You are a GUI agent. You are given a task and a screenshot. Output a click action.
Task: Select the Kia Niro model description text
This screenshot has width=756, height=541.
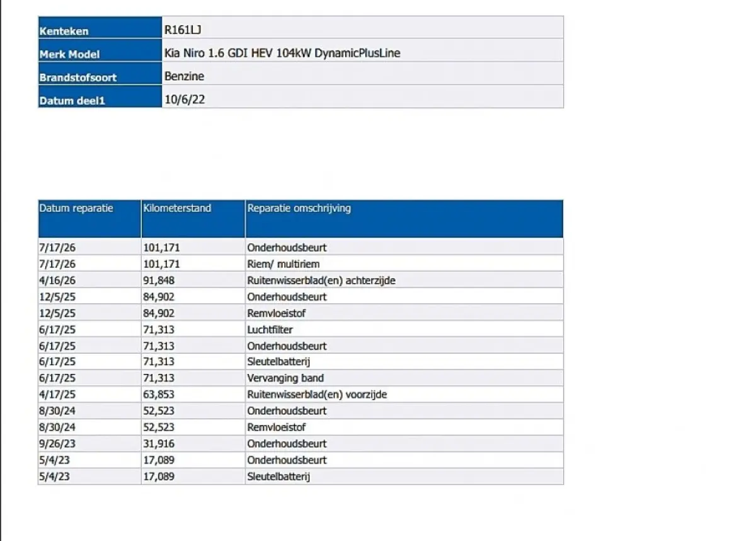point(282,54)
